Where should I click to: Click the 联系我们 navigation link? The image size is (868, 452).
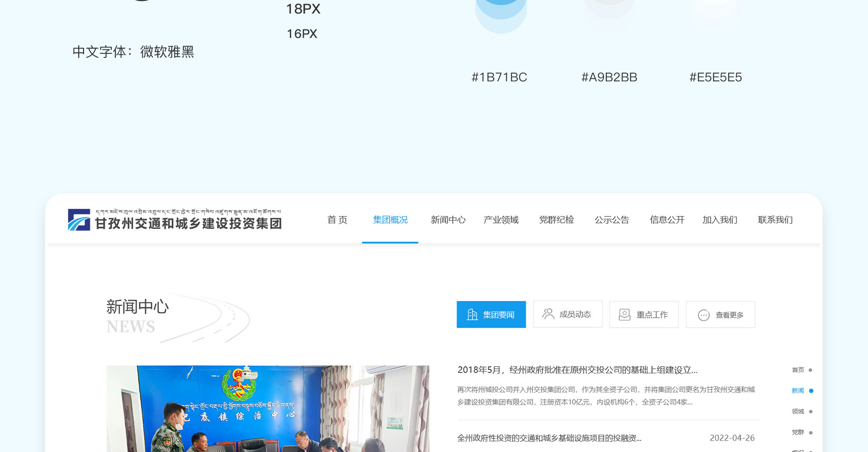tap(775, 220)
